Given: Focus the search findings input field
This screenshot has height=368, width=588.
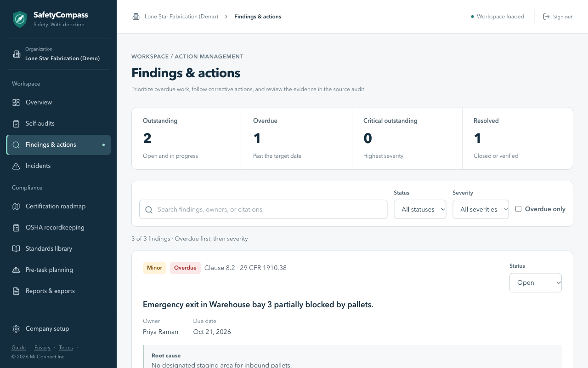Looking at the screenshot, I should [x=263, y=209].
